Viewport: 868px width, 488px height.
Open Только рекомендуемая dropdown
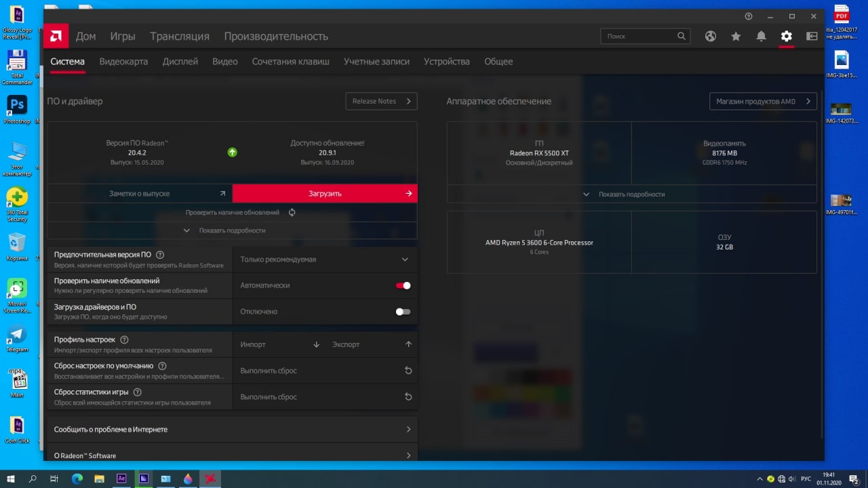point(325,260)
